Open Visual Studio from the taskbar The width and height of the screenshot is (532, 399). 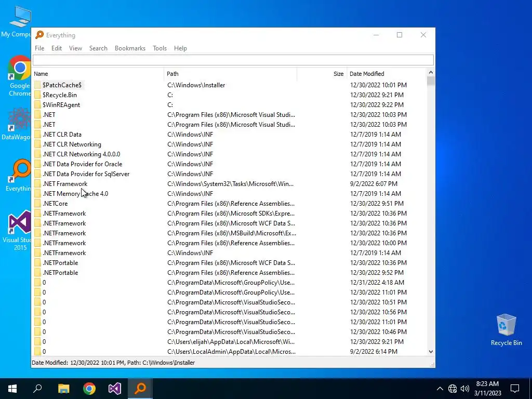[x=115, y=389]
